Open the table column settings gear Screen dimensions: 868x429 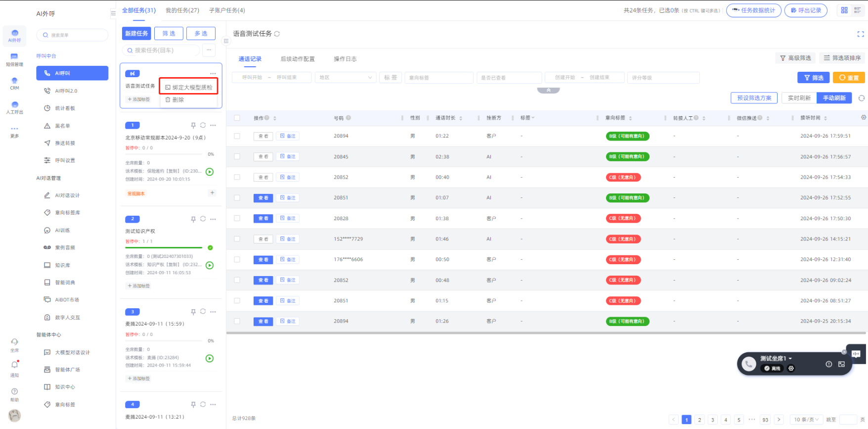[x=864, y=118]
